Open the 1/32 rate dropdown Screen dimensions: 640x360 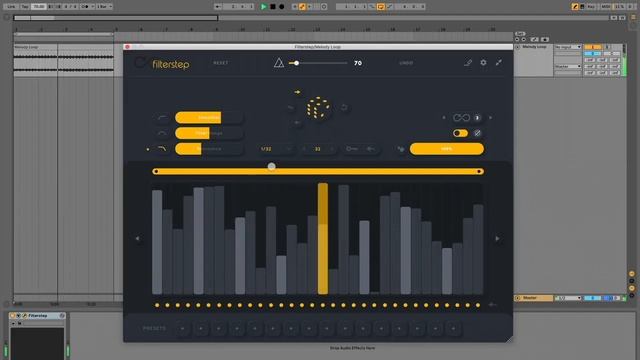pos(276,149)
